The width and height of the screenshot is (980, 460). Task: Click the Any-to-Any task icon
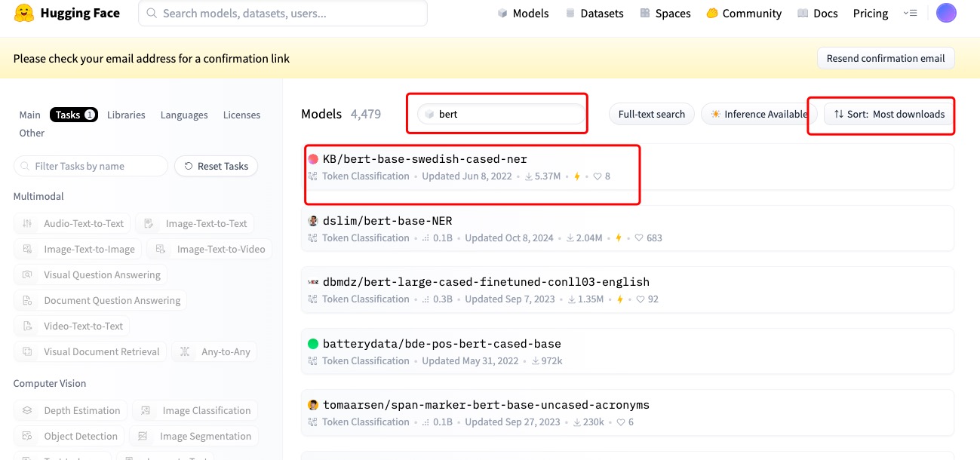tap(185, 352)
